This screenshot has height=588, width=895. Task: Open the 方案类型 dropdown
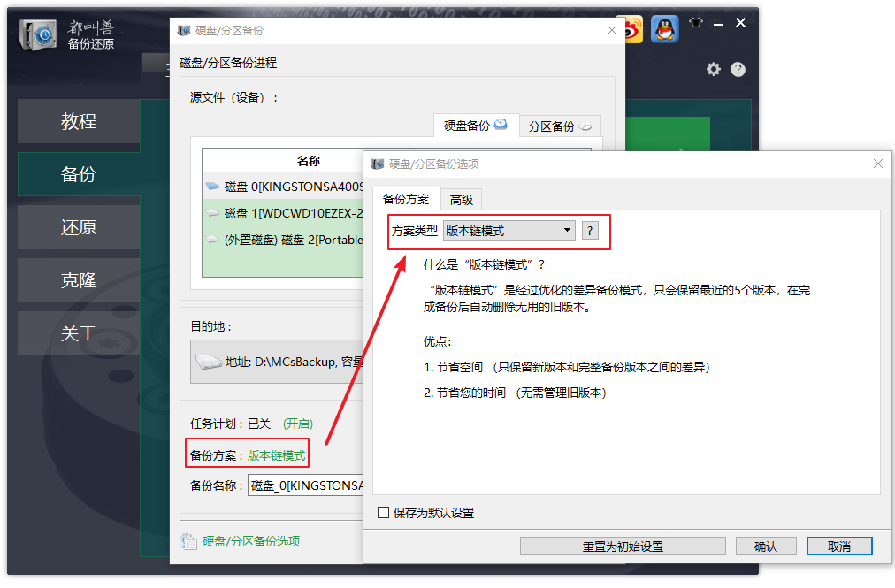click(509, 231)
